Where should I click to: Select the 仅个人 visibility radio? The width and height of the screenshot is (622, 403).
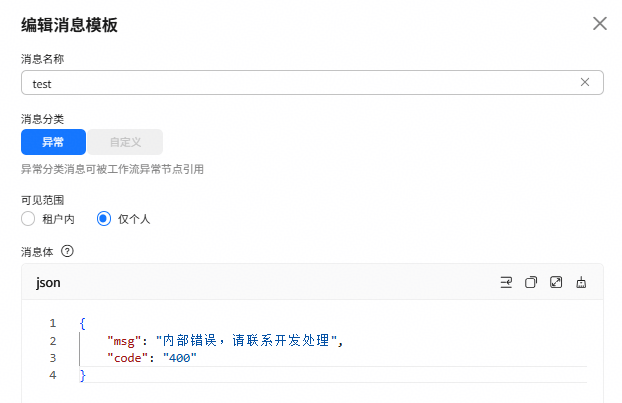[x=104, y=219]
